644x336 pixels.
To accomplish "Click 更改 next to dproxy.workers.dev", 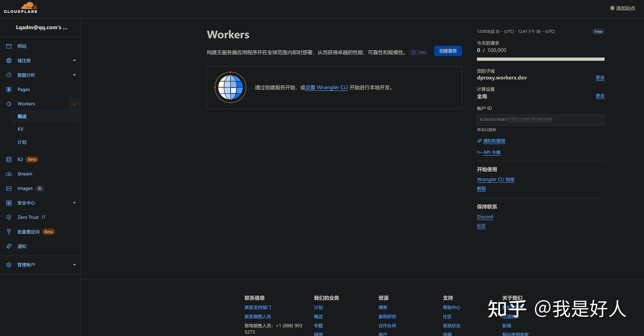I will click(600, 78).
